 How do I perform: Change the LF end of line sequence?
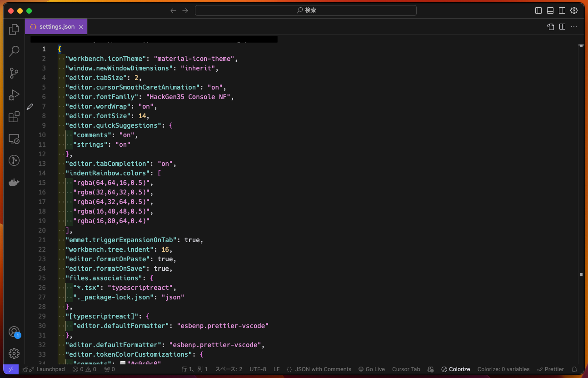point(277,369)
